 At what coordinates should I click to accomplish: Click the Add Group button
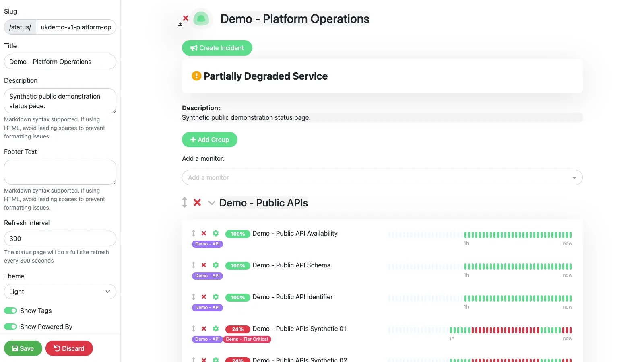click(x=210, y=140)
